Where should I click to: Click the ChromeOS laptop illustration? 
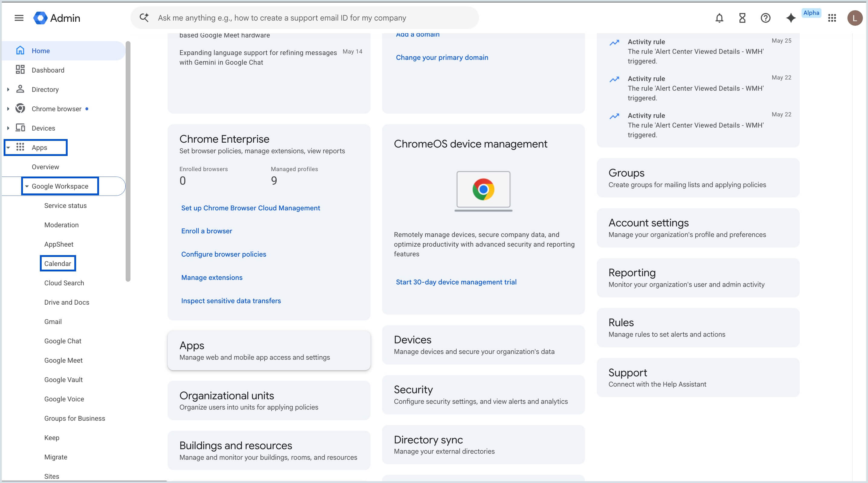(483, 191)
